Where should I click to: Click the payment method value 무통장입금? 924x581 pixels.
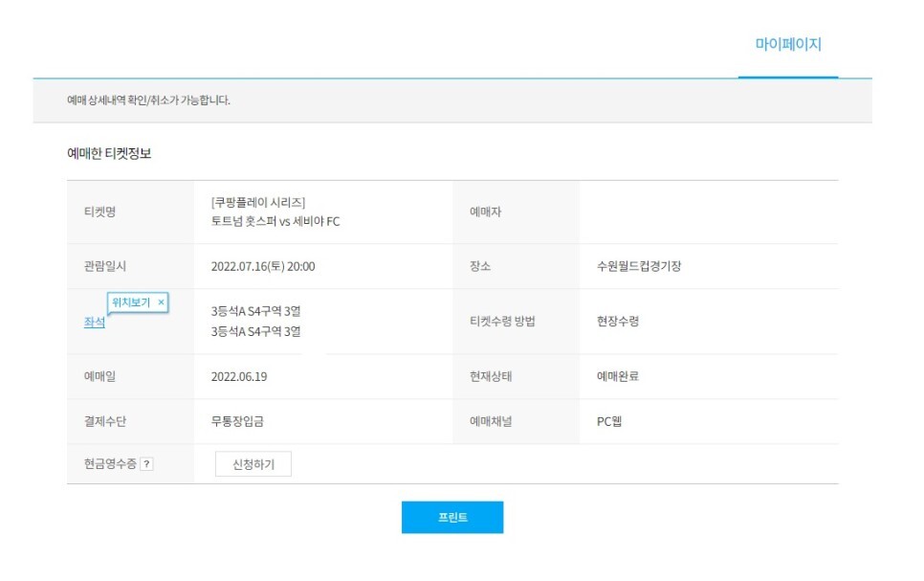pos(237,422)
